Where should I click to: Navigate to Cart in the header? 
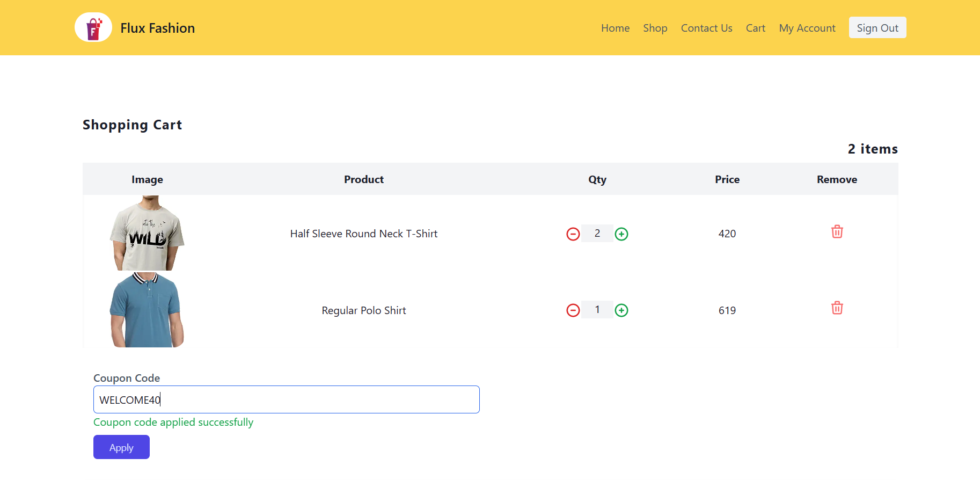point(755,28)
